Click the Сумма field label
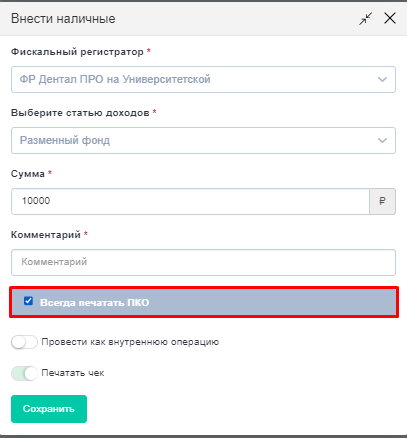 click(28, 174)
